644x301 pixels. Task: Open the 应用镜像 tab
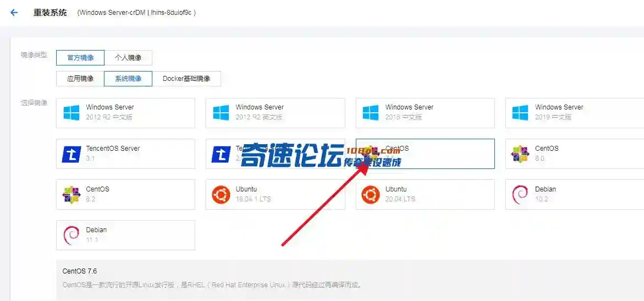80,79
